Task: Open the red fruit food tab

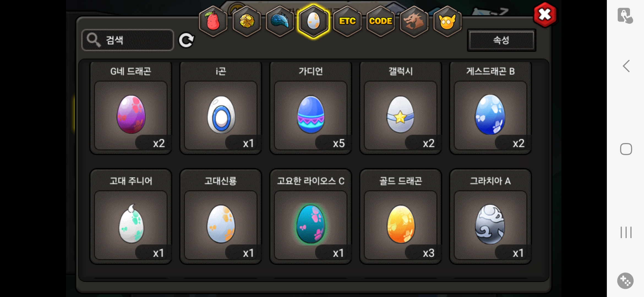Action: click(x=213, y=21)
